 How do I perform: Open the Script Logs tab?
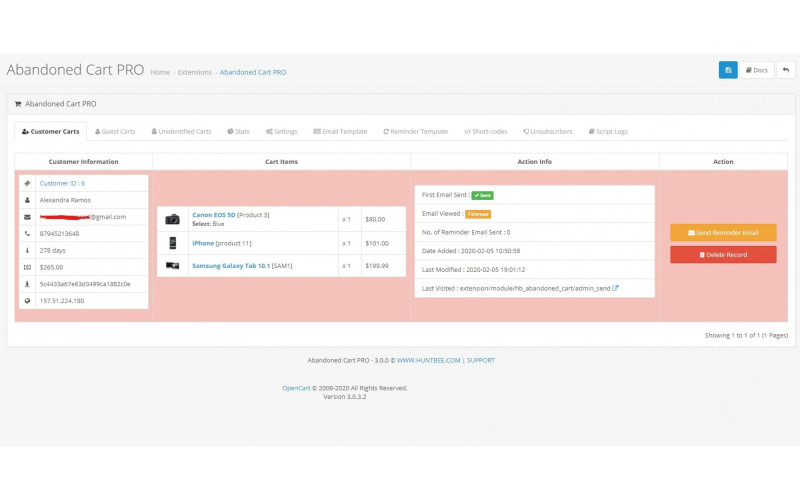coord(608,131)
